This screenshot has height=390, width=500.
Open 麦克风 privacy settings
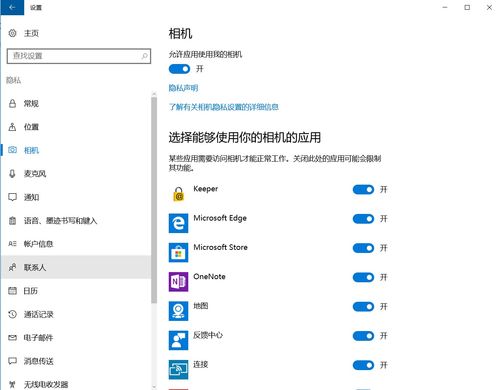pos(76,173)
